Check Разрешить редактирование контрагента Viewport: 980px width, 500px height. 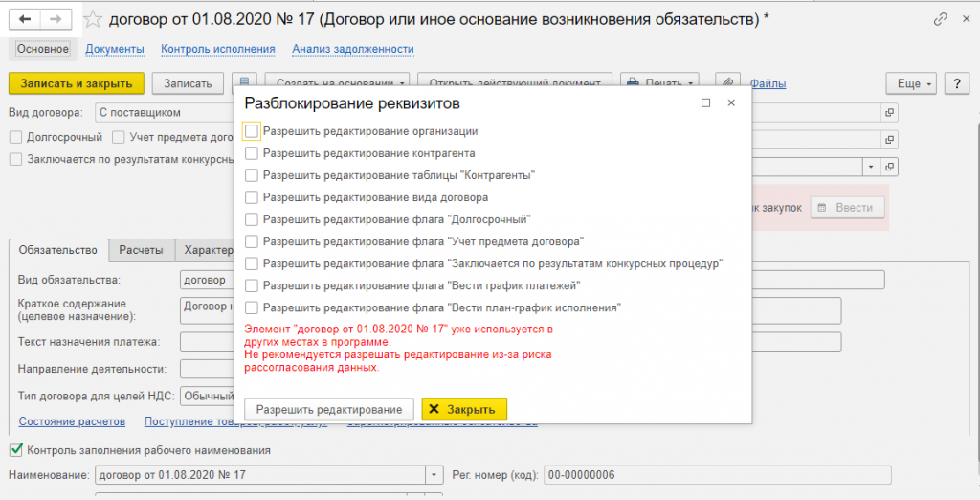click(x=252, y=153)
